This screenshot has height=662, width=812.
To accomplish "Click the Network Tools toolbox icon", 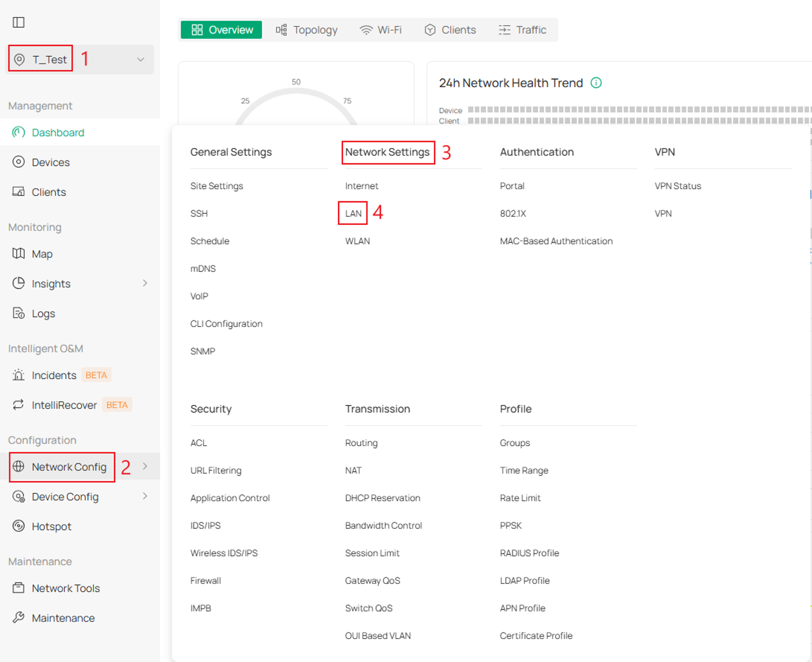I will (x=19, y=588).
